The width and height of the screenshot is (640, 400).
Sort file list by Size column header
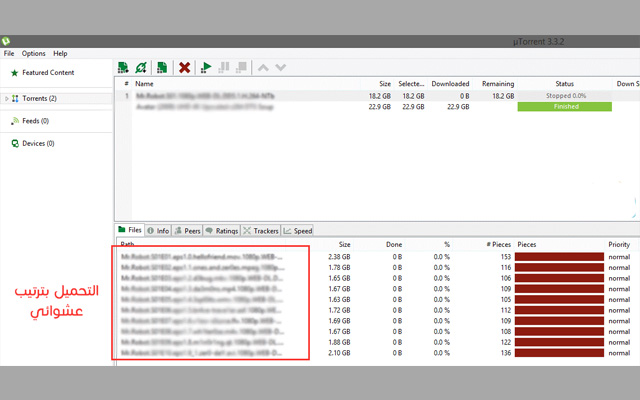[x=344, y=243]
